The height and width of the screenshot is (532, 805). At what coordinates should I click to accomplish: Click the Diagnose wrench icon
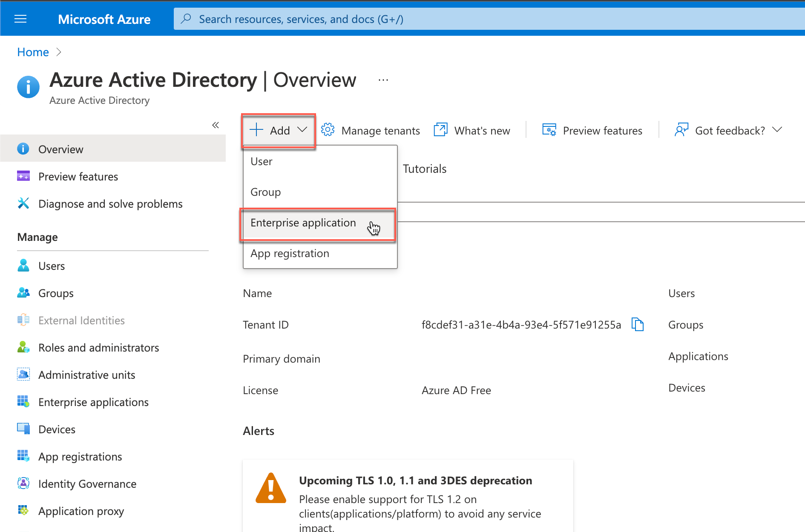click(23, 203)
